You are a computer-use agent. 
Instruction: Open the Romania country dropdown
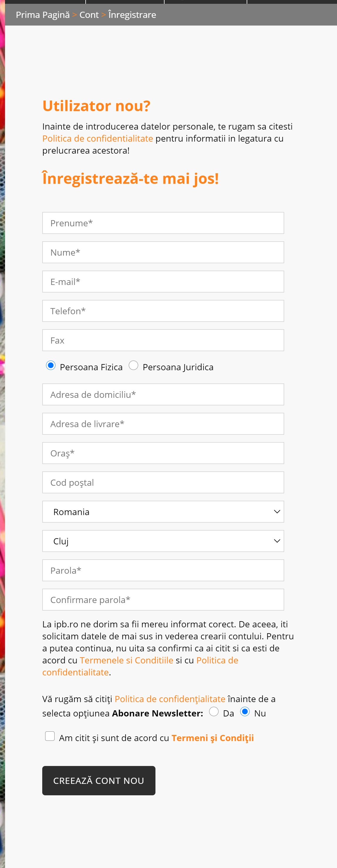163,512
